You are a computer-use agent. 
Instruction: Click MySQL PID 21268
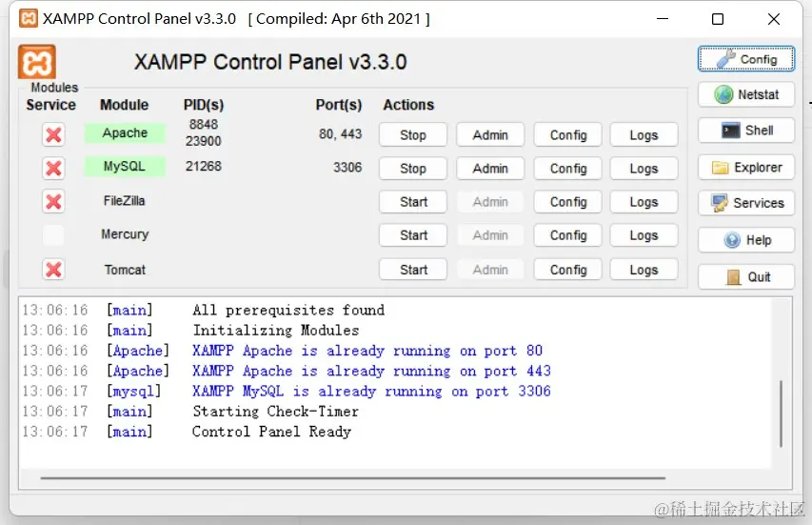tap(204, 166)
